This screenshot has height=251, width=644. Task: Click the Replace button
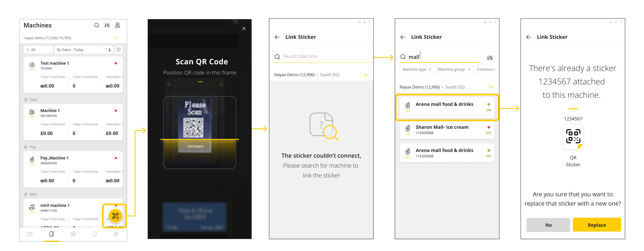tap(597, 225)
